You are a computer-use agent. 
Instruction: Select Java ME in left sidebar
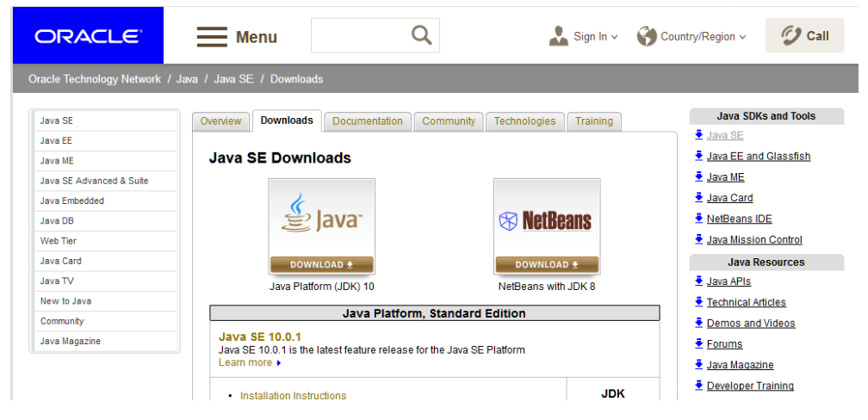coord(106,160)
